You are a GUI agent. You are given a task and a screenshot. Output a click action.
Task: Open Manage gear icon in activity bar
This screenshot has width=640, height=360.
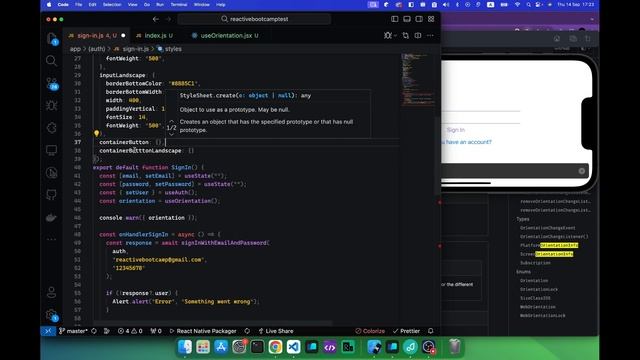coord(52,315)
